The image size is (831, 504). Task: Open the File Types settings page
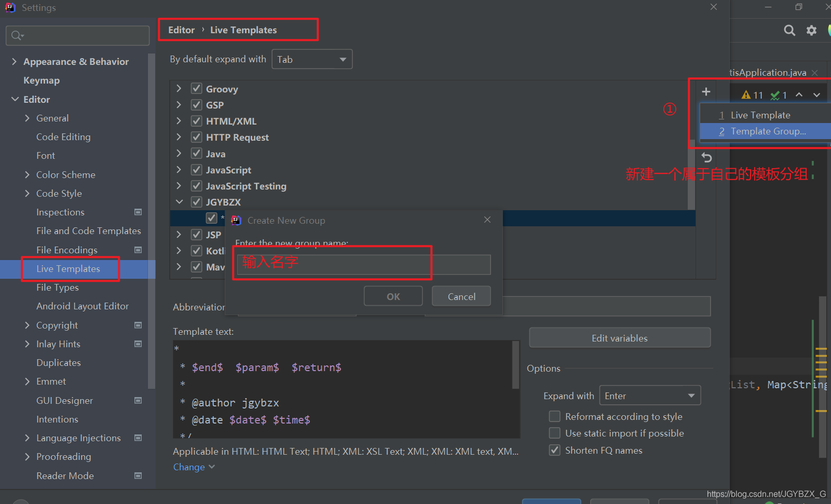[x=58, y=288]
